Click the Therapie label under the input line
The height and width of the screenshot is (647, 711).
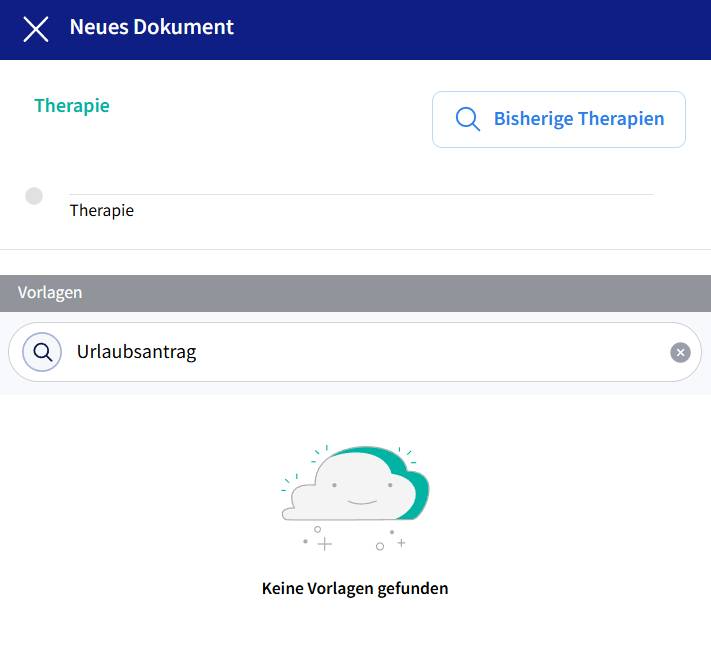tap(101, 211)
